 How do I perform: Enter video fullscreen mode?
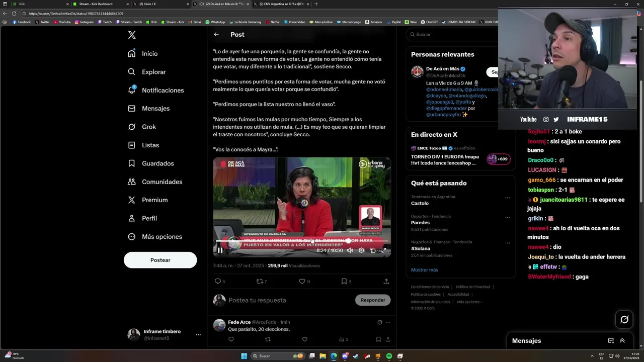click(x=384, y=250)
